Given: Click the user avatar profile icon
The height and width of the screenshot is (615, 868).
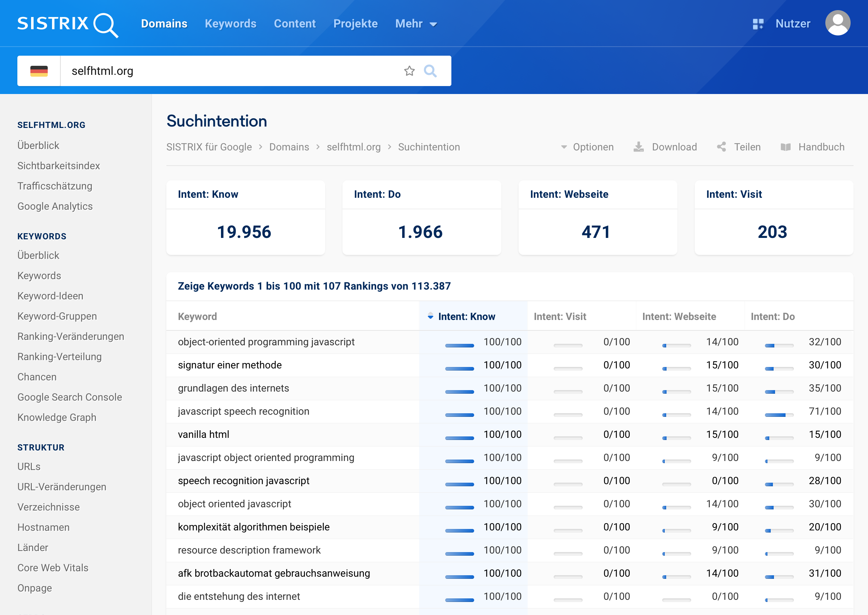Looking at the screenshot, I should pos(837,23).
